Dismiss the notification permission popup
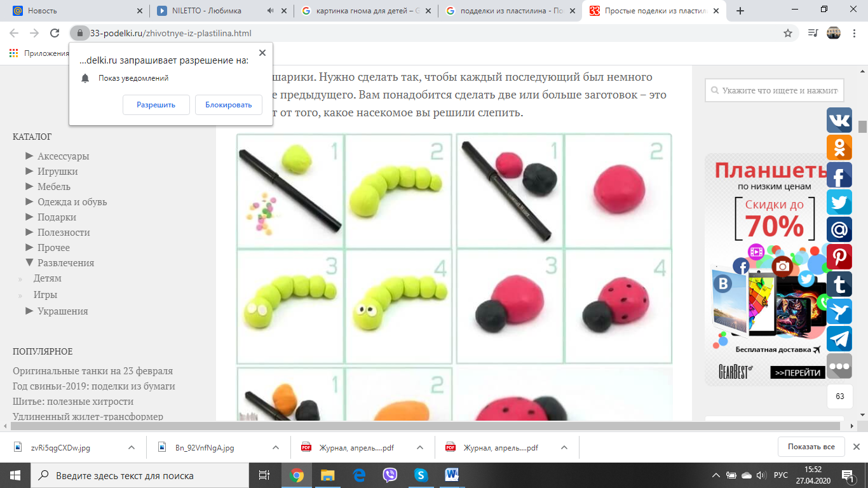 pyautogui.click(x=262, y=53)
